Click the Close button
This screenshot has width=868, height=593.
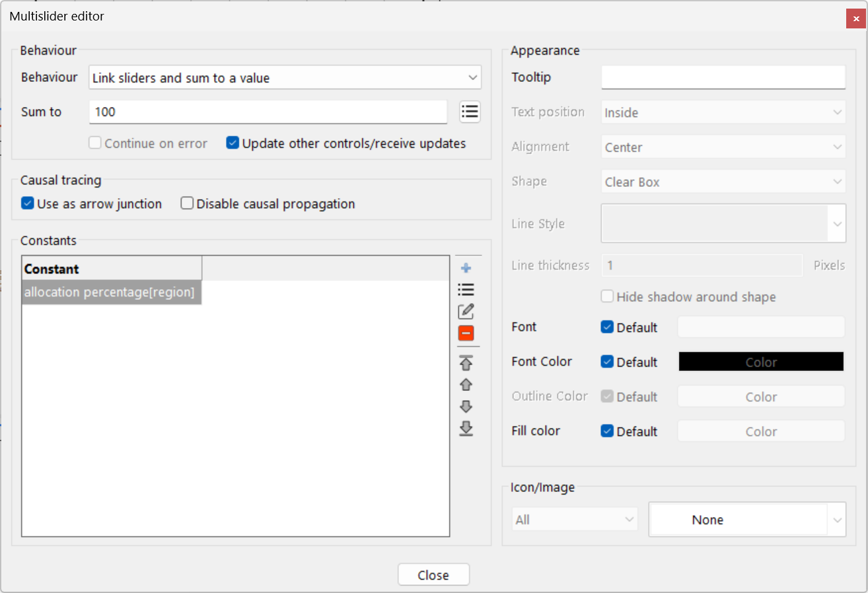tap(433, 574)
